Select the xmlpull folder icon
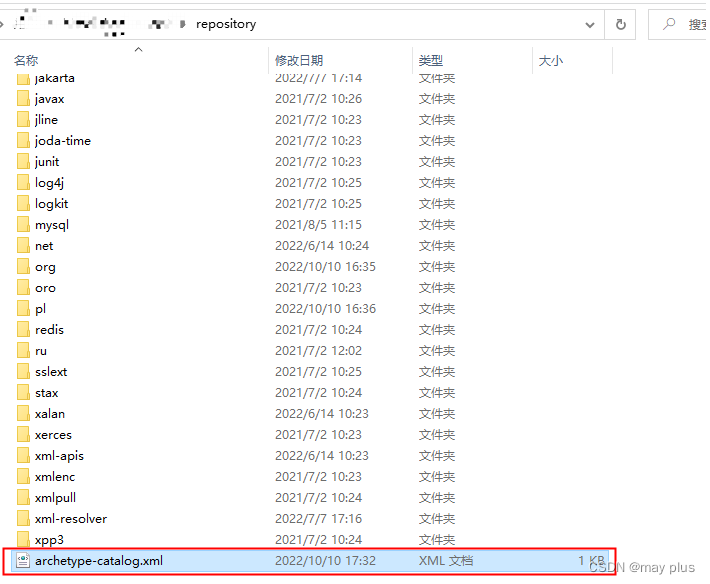The width and height of the screenshot is (710, 584). [x=23, y=498]
